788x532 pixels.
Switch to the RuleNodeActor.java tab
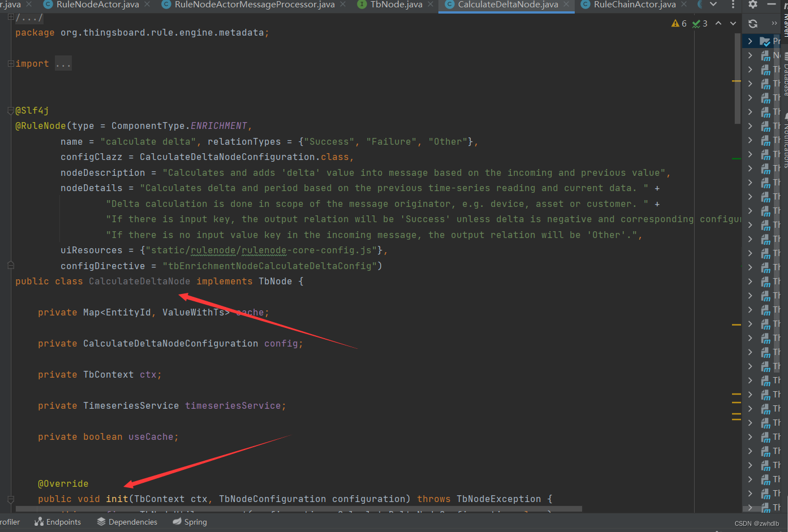point(97,5)
